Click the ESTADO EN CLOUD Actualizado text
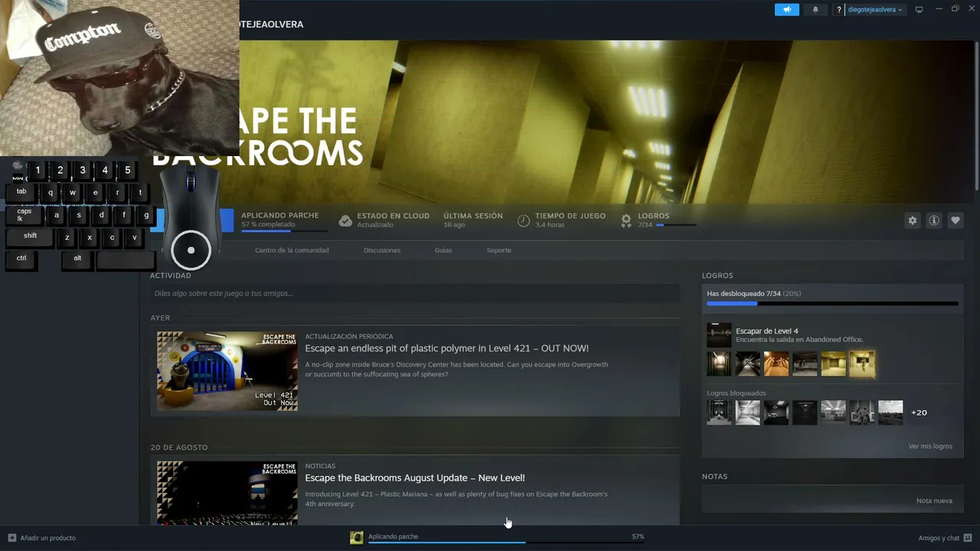This screenshot has height=551, width=980. [x=393, y=220]
